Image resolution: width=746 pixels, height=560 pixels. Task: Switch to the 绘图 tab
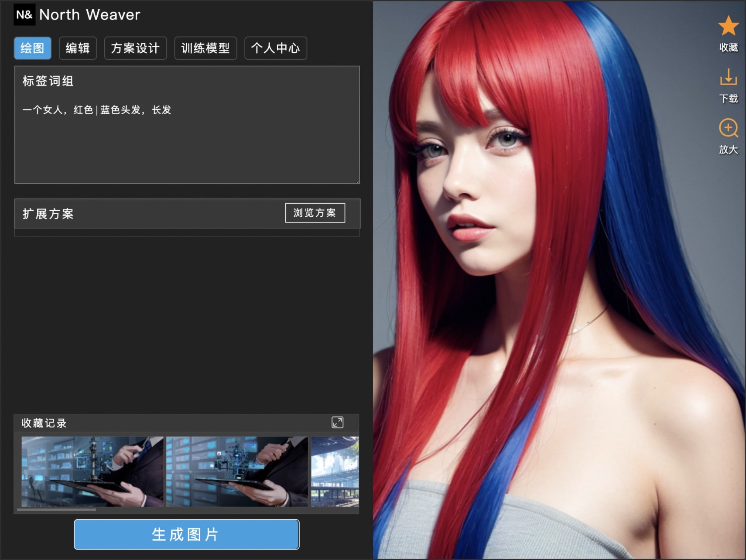tap(33, 48)
